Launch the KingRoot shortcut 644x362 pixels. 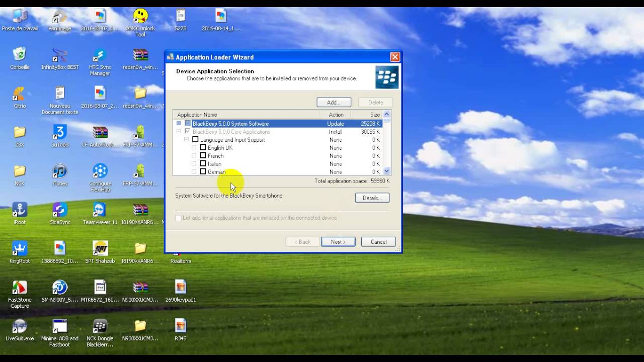click(x=20, y=252)
